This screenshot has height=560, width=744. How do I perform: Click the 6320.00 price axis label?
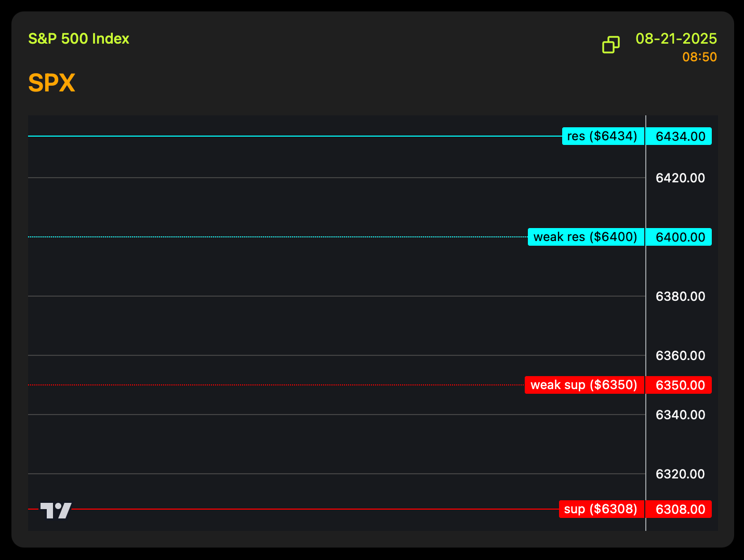pos(680,474)
